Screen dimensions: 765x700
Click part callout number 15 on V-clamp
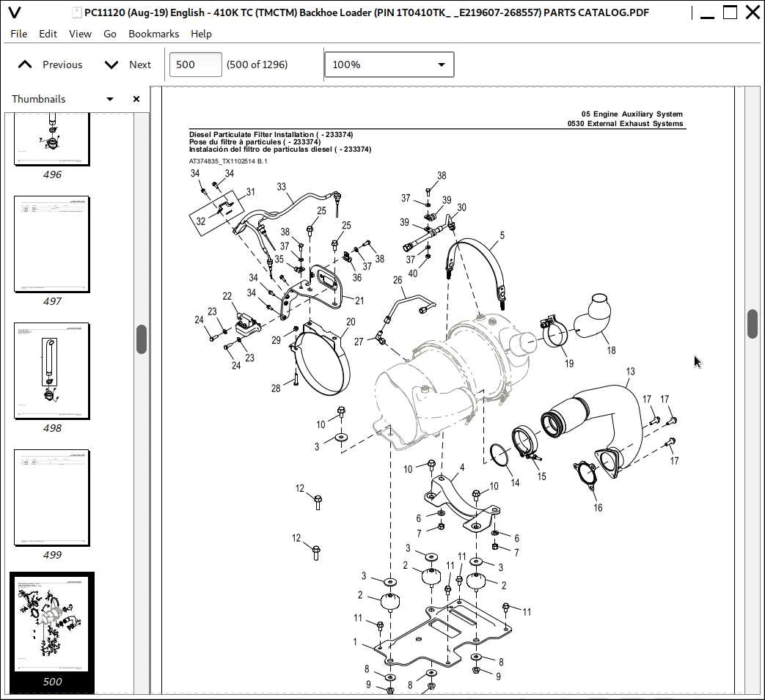(541, 476)
